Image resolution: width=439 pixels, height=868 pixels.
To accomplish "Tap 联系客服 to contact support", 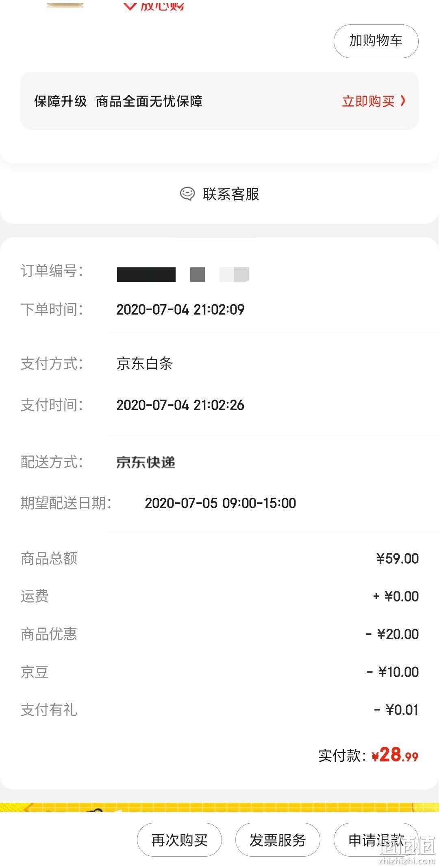I will (231, 194).
